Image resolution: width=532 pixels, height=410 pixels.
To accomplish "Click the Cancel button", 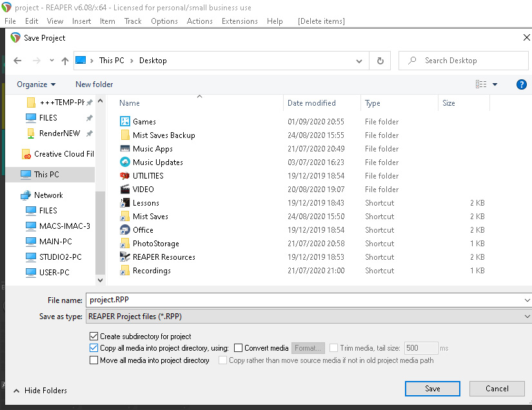I will coord(497,389).
